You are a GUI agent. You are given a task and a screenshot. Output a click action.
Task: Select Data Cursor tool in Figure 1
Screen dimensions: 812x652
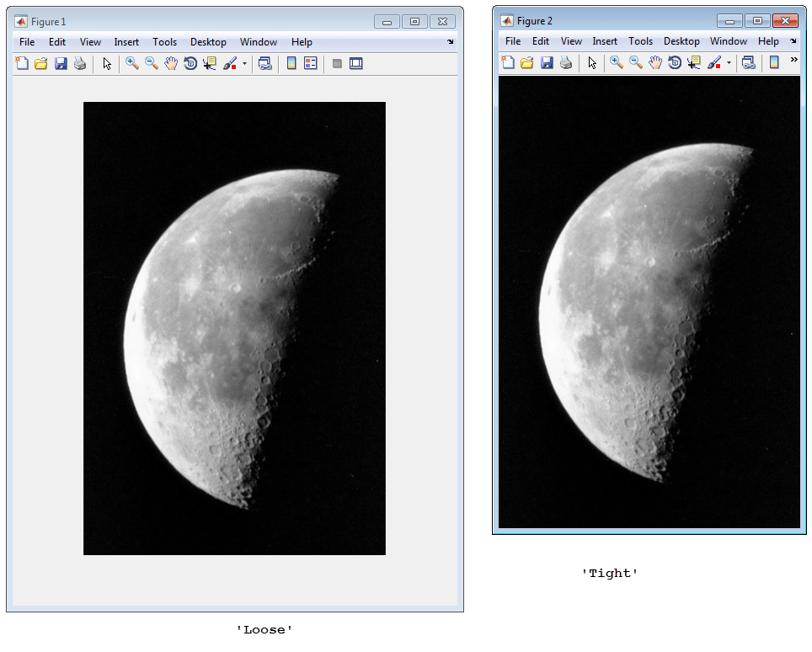pyautogui.click(x=210, y=63)
